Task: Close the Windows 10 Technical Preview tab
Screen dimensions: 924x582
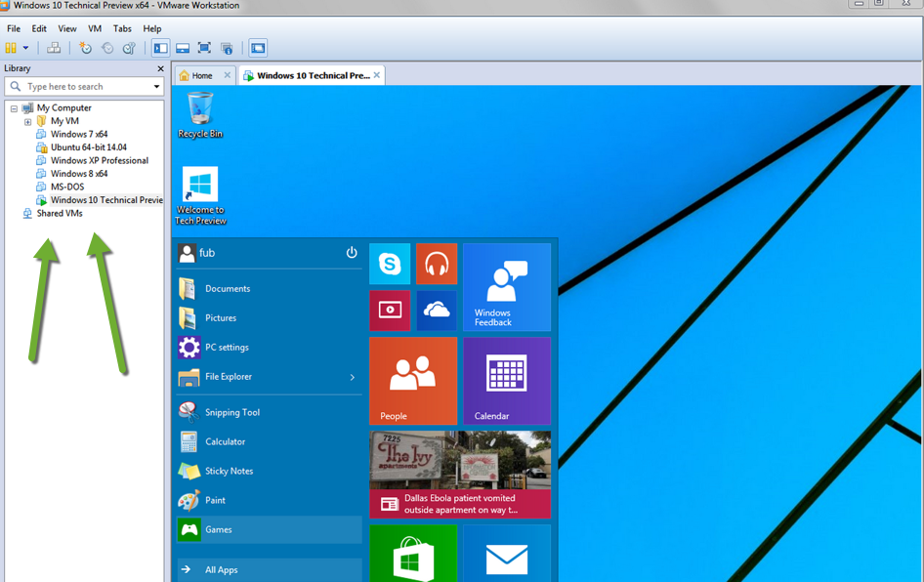Action: [x=377, y=75]
